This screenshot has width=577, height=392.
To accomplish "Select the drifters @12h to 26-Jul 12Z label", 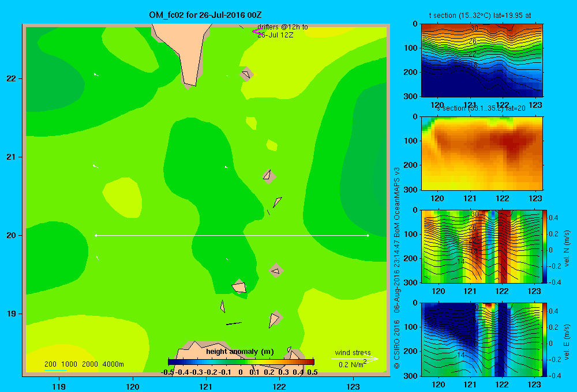I will coord(282,31).
